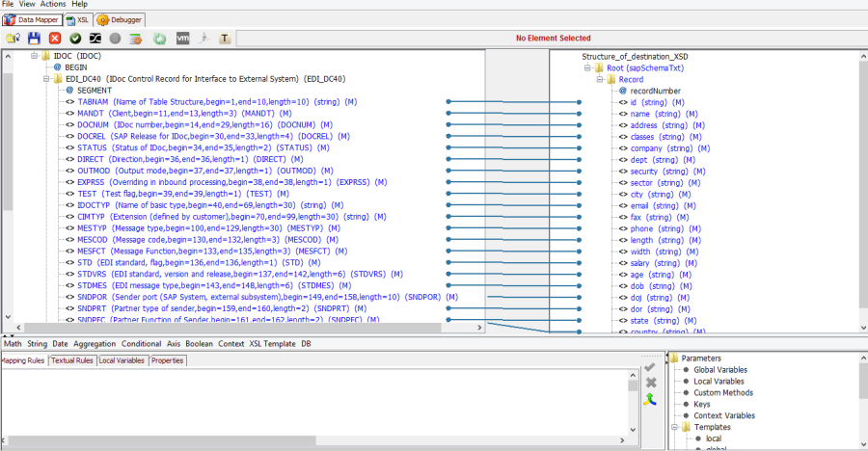
Task: Click the gray X beside mapping rules
Action: [x=651, y=383]
